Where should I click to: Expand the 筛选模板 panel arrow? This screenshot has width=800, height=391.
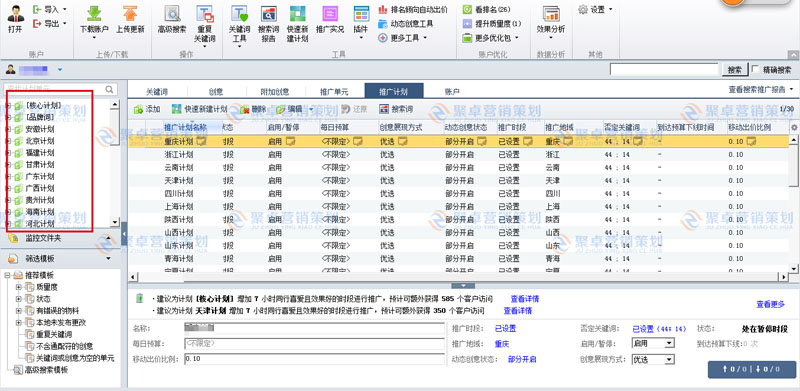click(x=108, y=258)
